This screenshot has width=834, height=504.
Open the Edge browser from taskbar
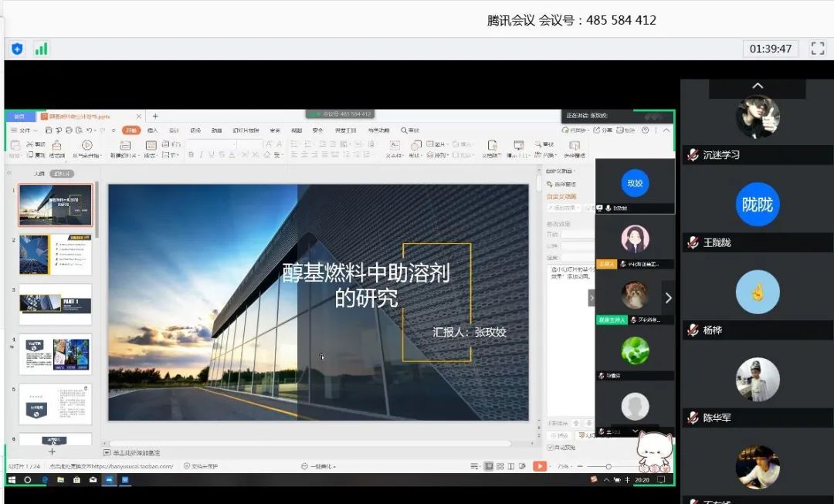(x=46, y=480)
